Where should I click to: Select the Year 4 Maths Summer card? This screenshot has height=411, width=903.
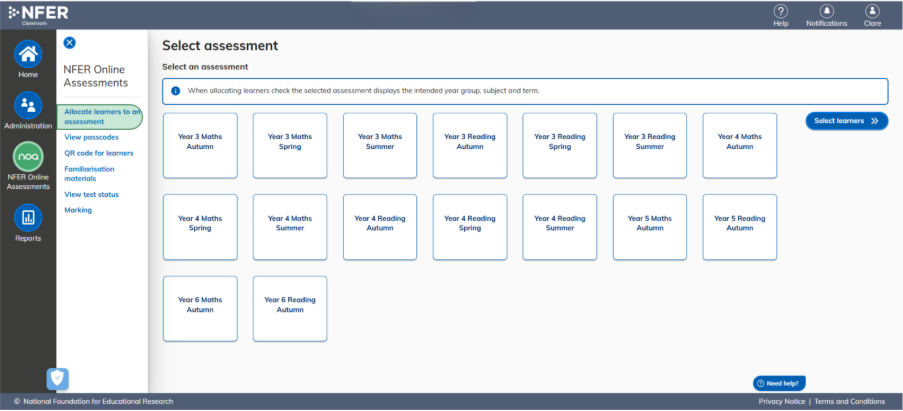(290, 227)
